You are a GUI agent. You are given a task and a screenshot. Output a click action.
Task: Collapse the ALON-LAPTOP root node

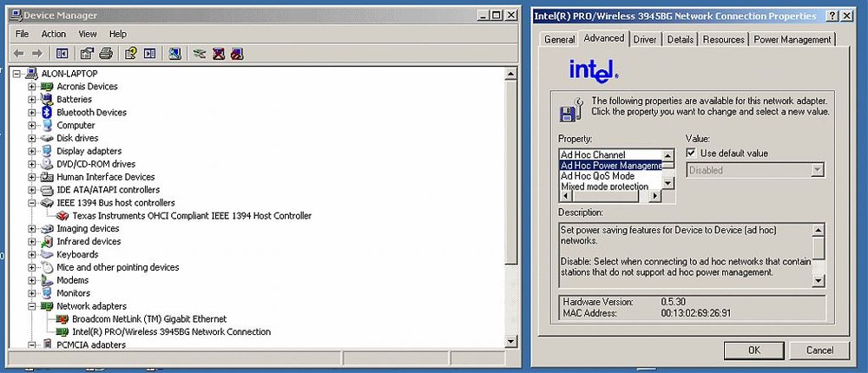coord(16,74)
